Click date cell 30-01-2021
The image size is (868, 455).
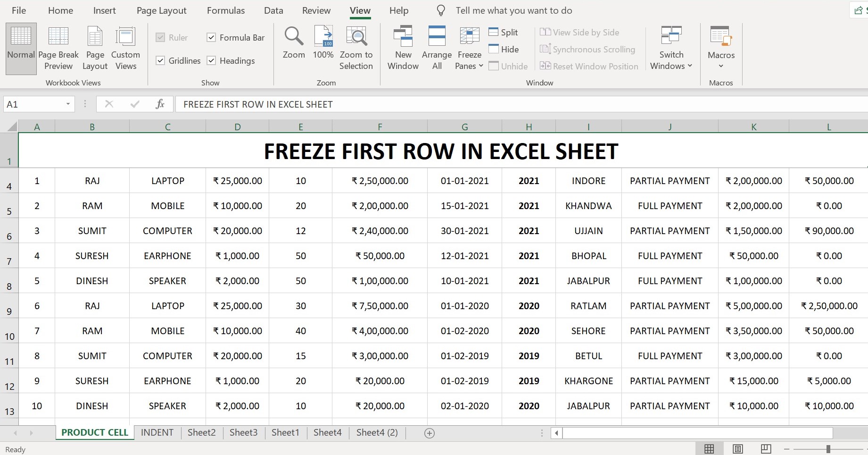tap(464, 231)
